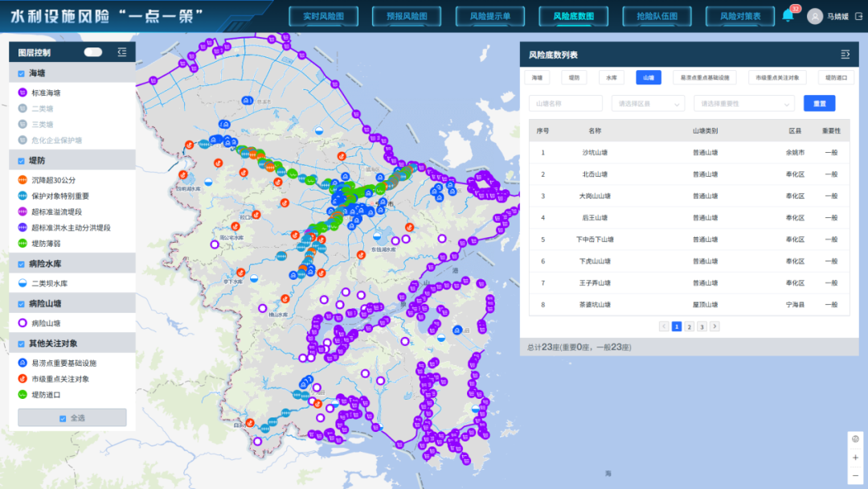Viewport: 868px width, 489px height.
Task: Open the 请选择重要性 dropdown
Action: click(743, 104)
